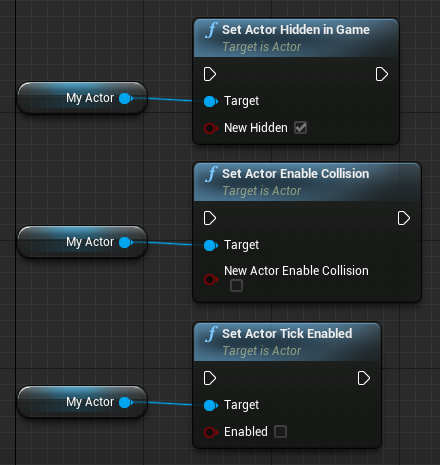440x465 pixels.
Task: Click output pin of bottom My Actor variable
Action: pos(126,402)
